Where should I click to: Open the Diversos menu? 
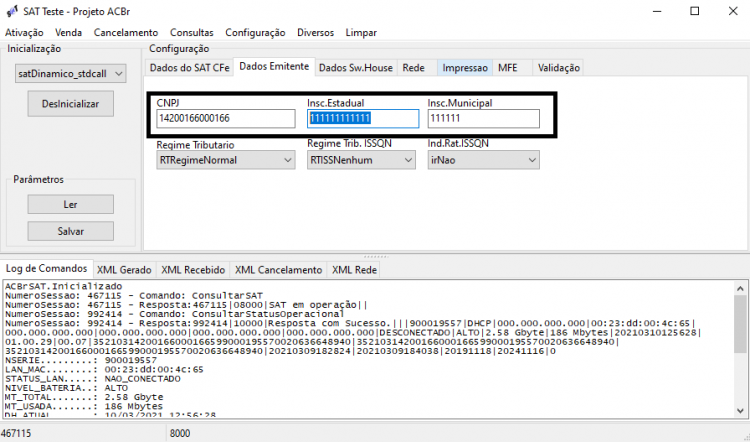315,33
